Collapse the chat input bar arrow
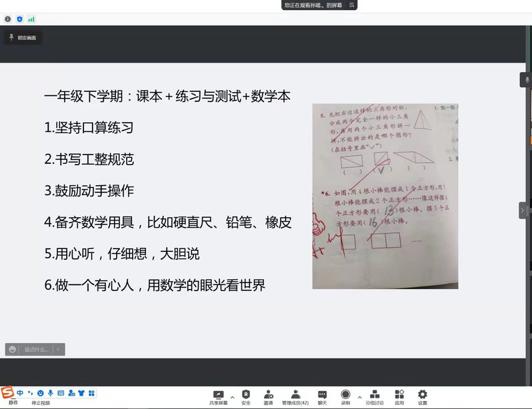 59,349
